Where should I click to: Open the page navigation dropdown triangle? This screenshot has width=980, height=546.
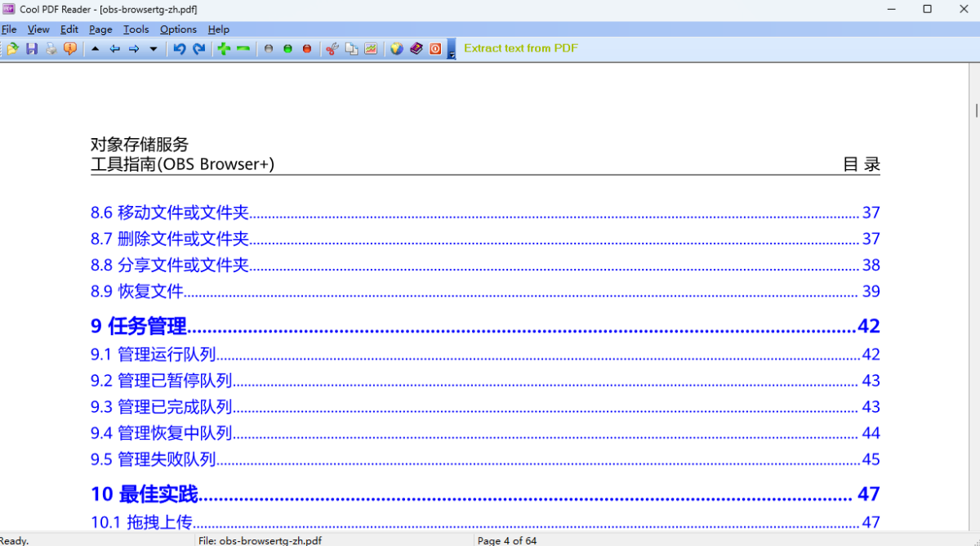[154, 48]
